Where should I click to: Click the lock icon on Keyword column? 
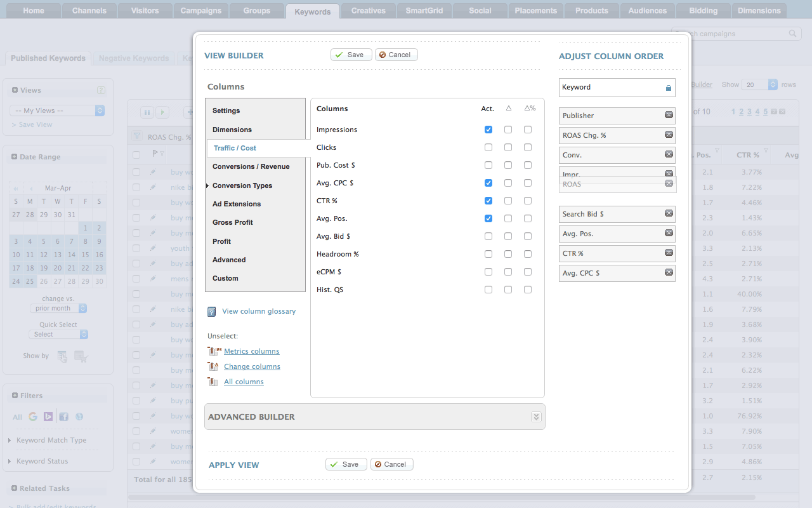[x=668, y=88]
